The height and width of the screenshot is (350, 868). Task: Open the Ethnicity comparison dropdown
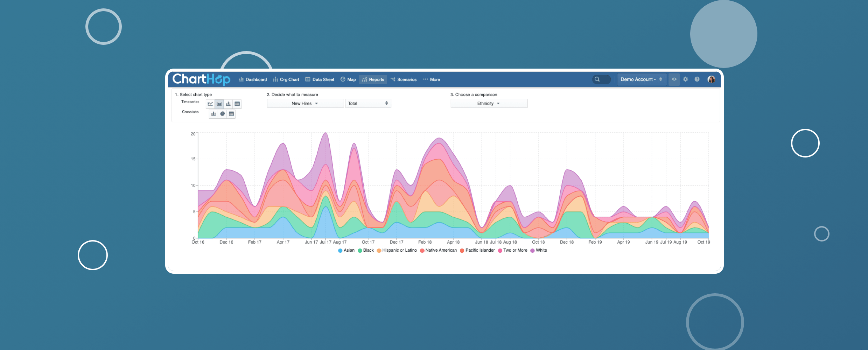(x=489, y=104)
